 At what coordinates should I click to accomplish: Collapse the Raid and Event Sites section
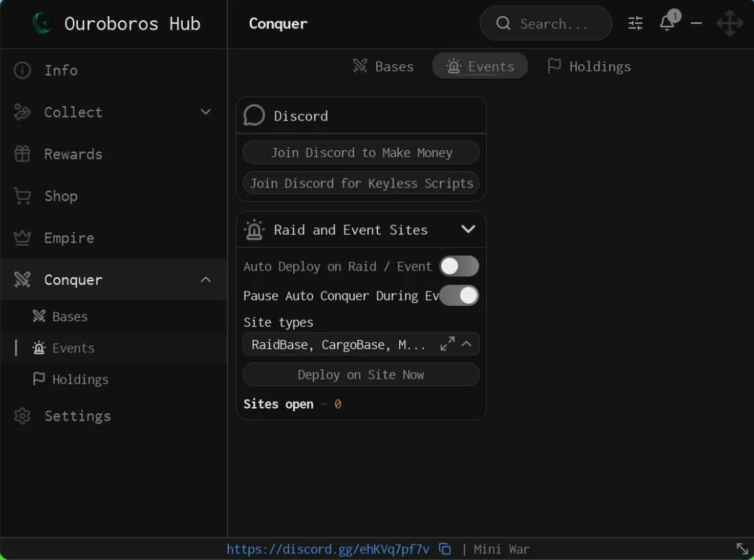(468, 229)
